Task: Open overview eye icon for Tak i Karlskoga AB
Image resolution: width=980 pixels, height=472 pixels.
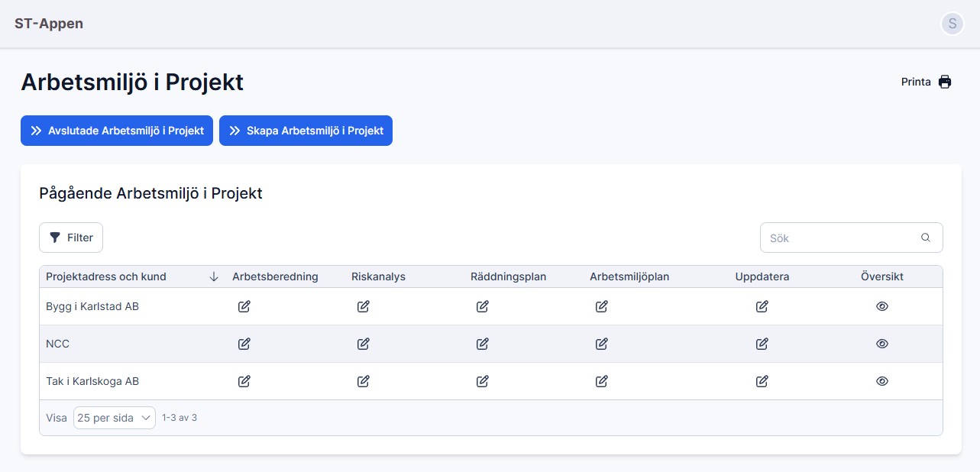Action: [882, 381]
